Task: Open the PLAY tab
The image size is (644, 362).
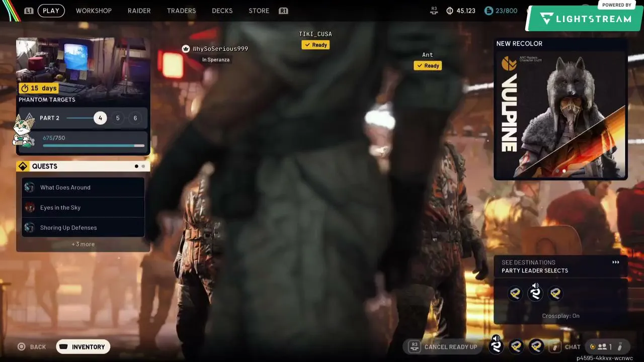Action: click(51, 11)
